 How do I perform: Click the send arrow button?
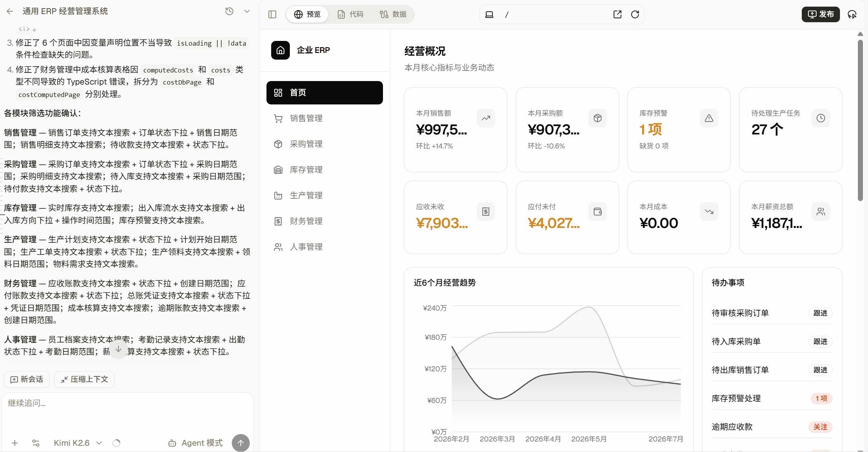coord(241,443)
